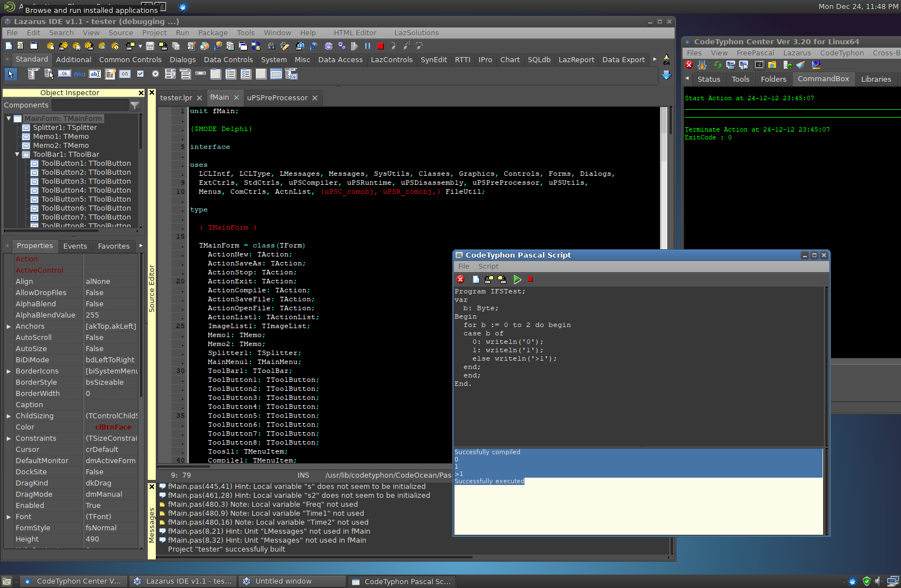The height and width of the screenshot is (588, 901).
Task: Open the Script menu in Pascal Script window
Action: 488,267
